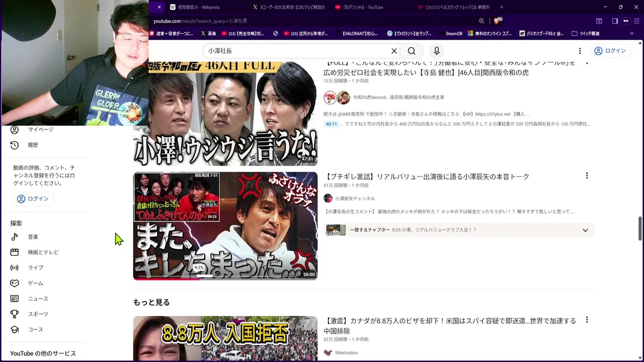Switch to the X user tab about 大石邦彦
Screen dimensions: 644x362
pos(289,7)
